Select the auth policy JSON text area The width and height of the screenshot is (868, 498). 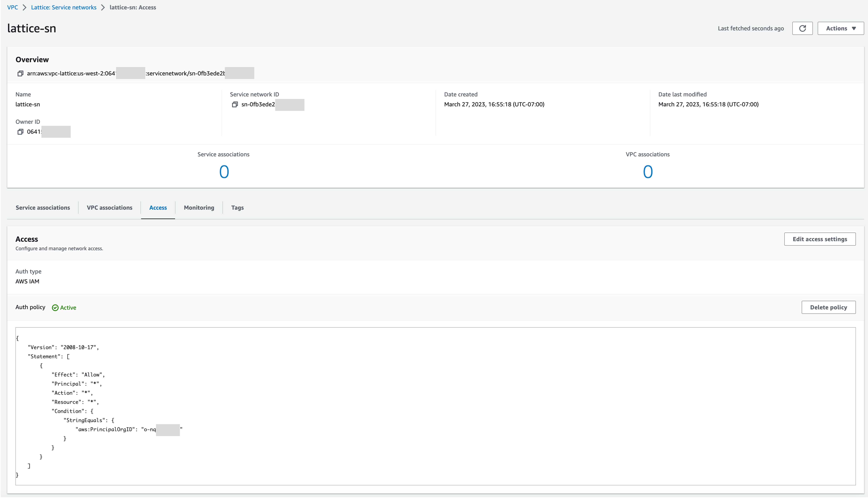pyautogui.click(x=434, y=407)
